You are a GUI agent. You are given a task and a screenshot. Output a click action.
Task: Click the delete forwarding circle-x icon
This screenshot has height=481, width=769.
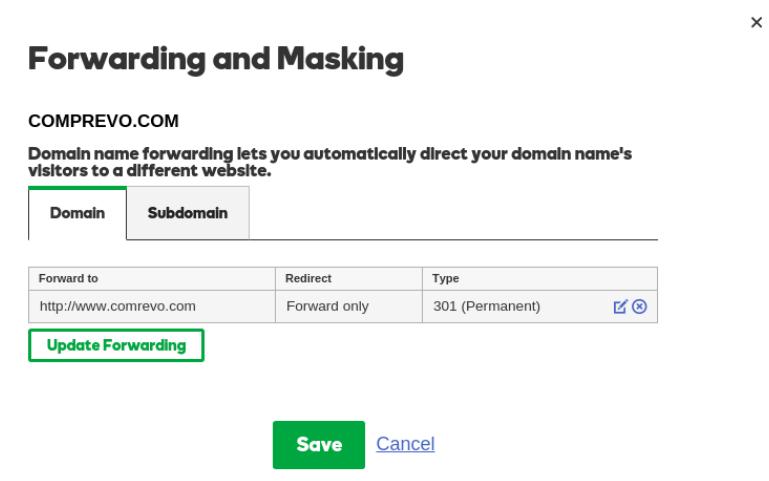click(640, 306)
